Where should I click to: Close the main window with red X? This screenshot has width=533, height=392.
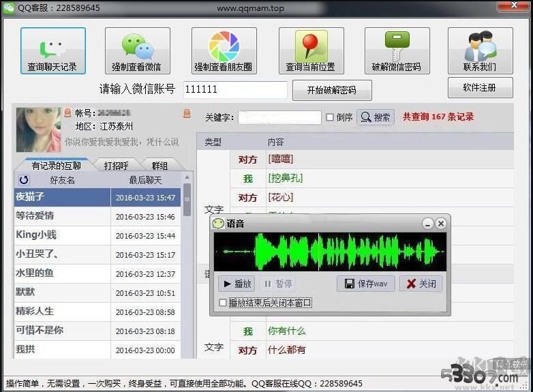(514, 5)
